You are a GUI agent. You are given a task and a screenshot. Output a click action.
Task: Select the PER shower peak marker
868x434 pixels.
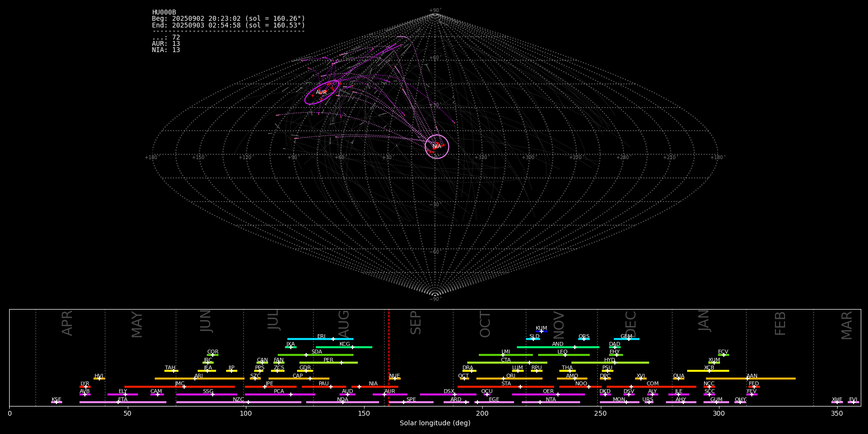point(341,363)
